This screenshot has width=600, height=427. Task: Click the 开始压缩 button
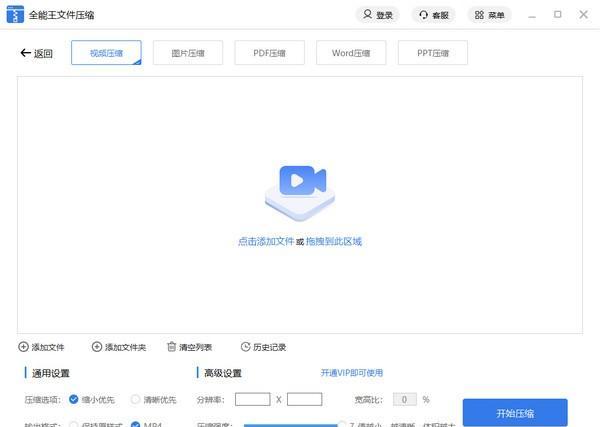click(x=515, y=413)
